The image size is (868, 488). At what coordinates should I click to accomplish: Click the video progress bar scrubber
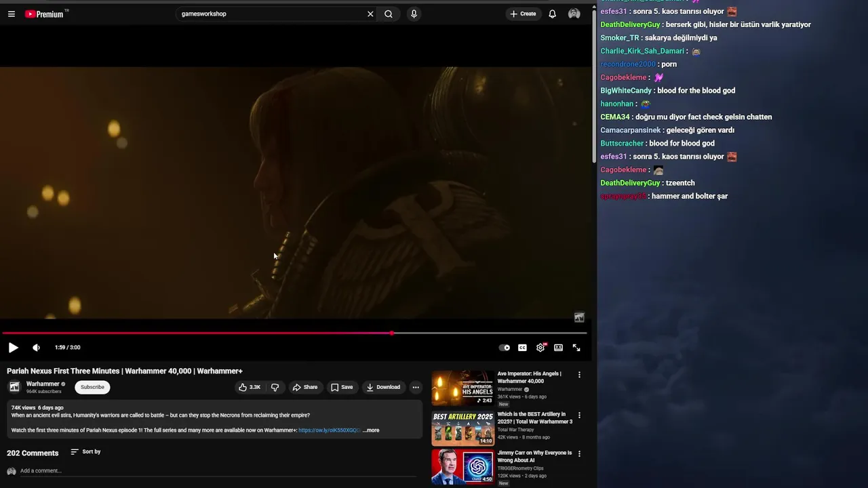[391, 333]
